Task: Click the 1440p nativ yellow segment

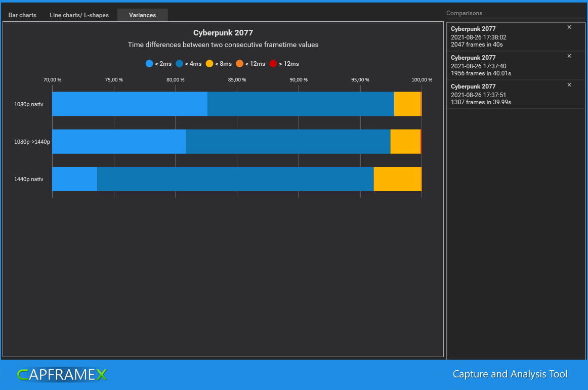Action: point(398,179)
